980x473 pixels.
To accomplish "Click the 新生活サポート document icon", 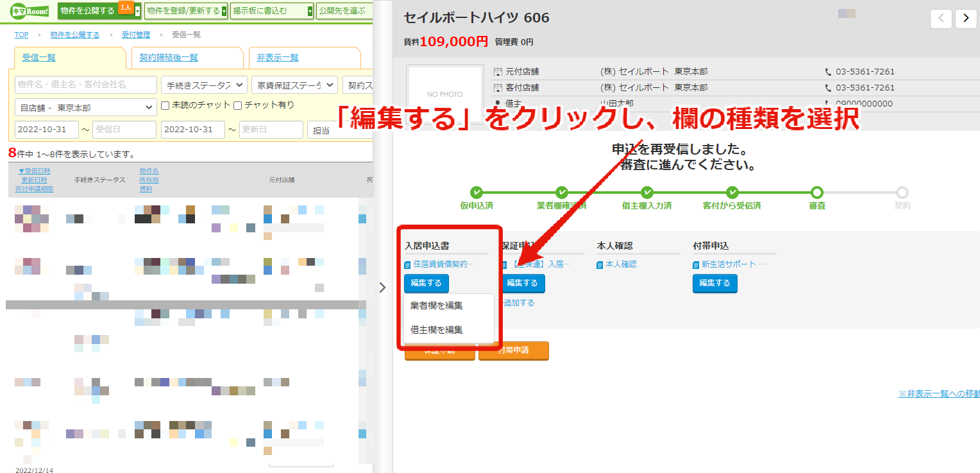I will point(697,264).
